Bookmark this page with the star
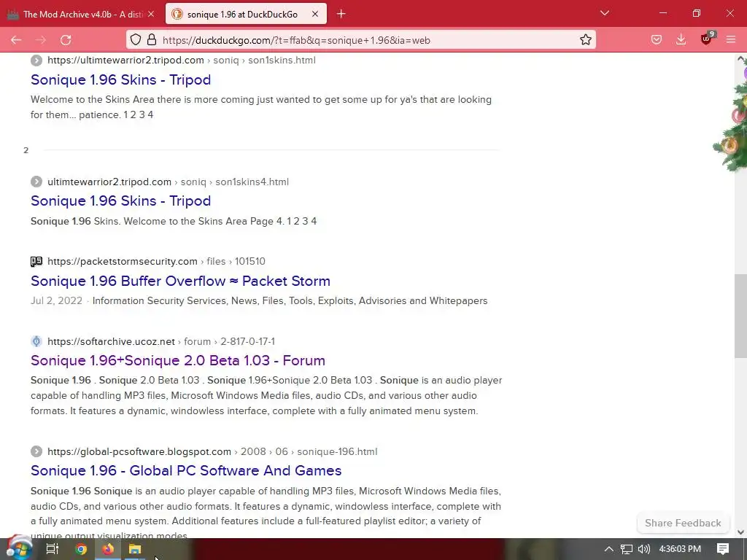 click(x=586, y=39)
